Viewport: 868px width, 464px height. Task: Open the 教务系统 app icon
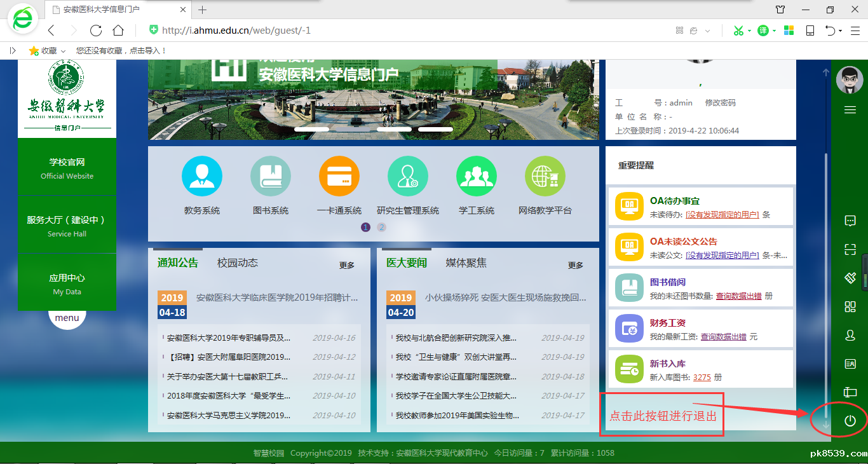(202, 176)
